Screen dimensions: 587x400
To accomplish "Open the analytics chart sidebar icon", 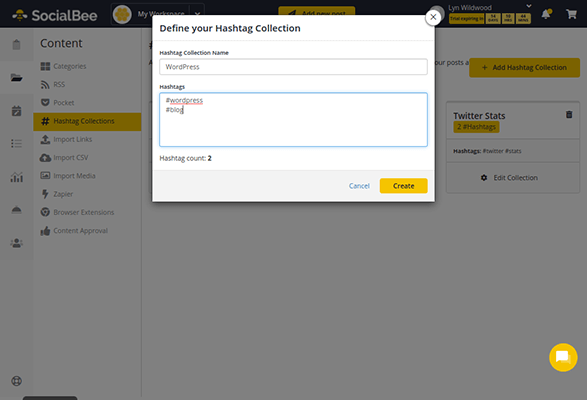I will [16, 177].
